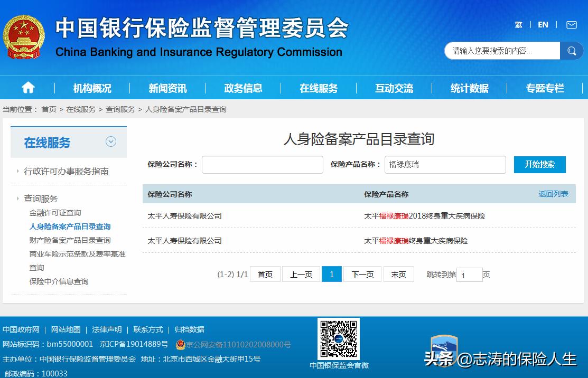Viewport: 588px width, 378px height.
Task: Click the CBIRC national emblem logo
Action: pyautogui.click(x=24, y=35)
